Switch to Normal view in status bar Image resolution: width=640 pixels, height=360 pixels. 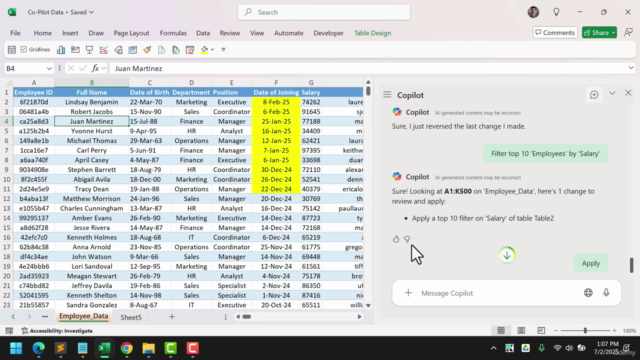(x=501, y=331)
